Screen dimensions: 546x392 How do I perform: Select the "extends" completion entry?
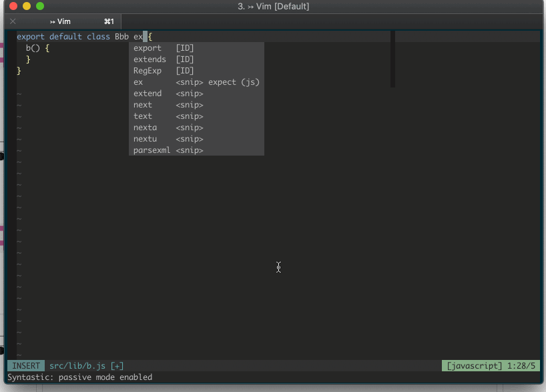tap(150, 59)
